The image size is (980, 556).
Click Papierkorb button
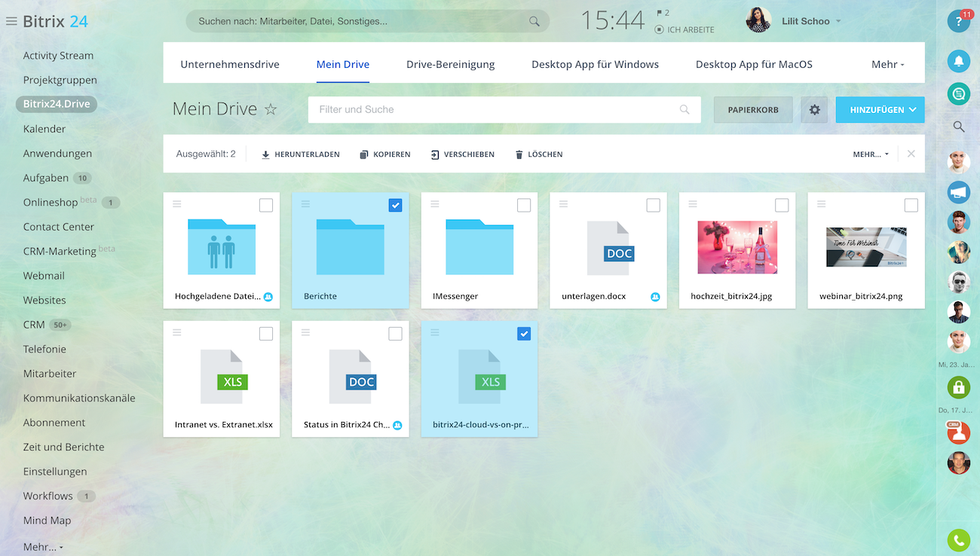753,110
